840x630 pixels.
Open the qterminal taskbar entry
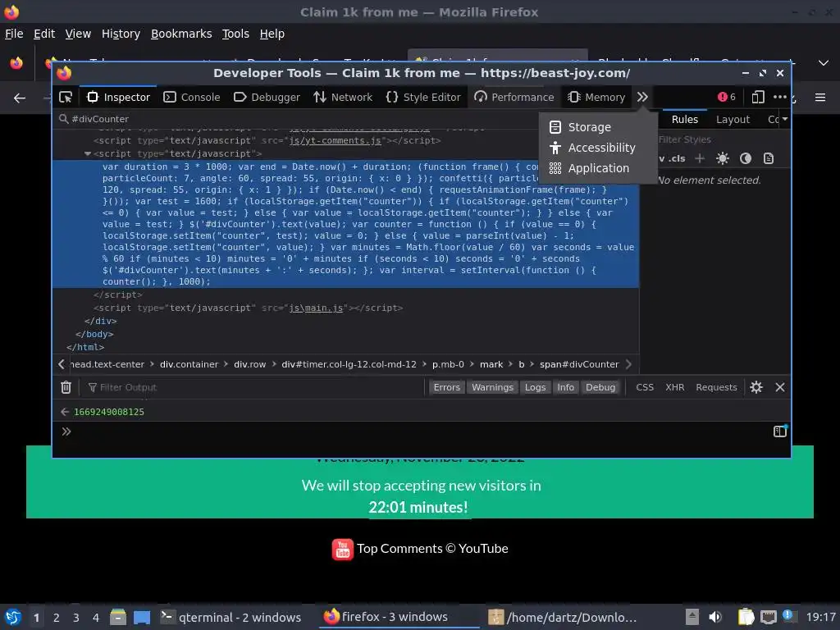coord(231,617)
